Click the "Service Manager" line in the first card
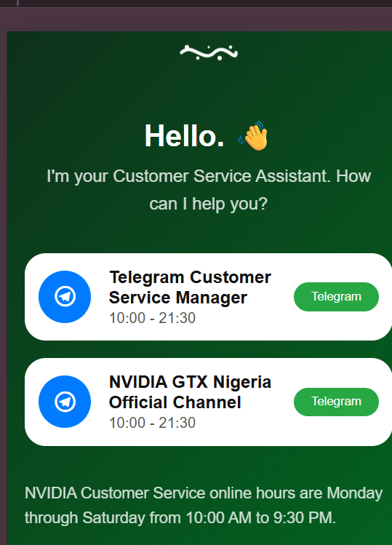The height and width of the screenshot is (545, 392). tap(178, 298)
